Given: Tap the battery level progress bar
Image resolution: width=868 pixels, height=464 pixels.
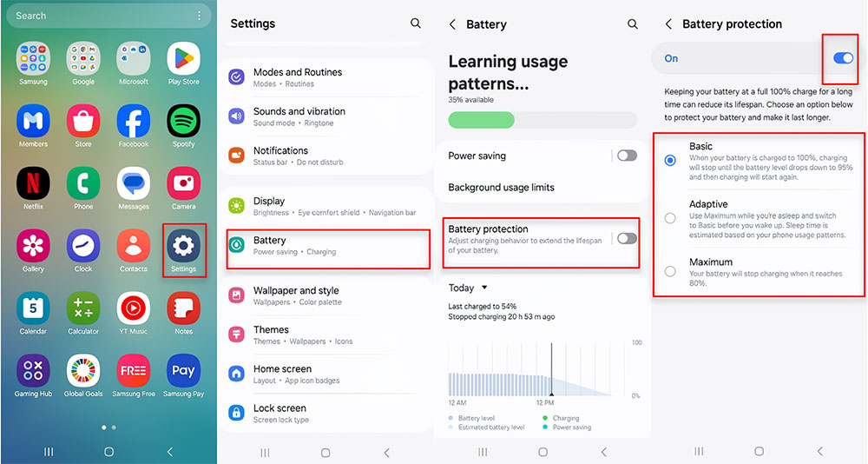Looking at the screenshot, I should point(542,120).
